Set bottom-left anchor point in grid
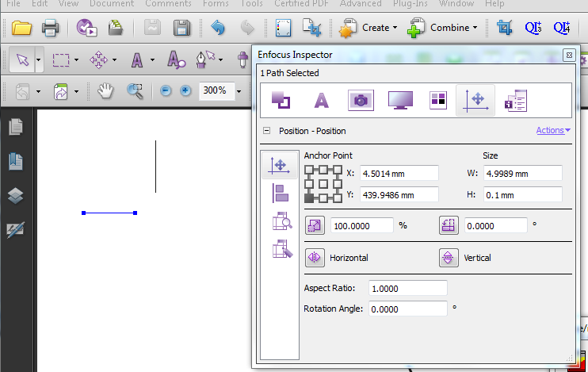This screenshot has height=372, width=588. tap(309, 198)
